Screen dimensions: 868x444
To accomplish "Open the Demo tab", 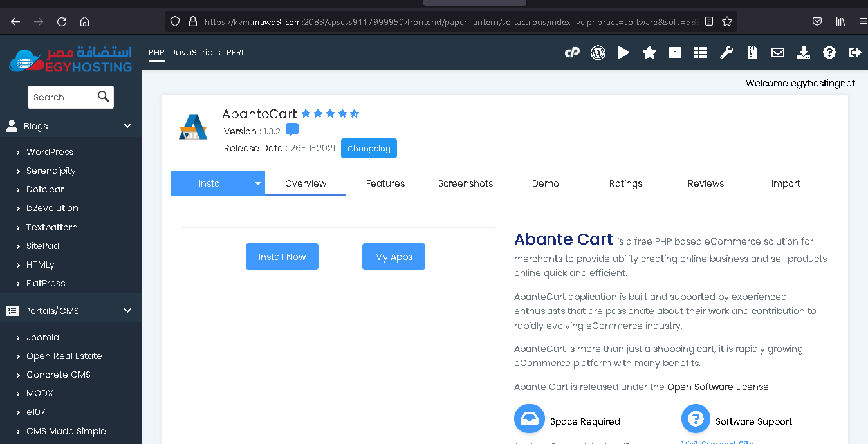I will 546,183.
